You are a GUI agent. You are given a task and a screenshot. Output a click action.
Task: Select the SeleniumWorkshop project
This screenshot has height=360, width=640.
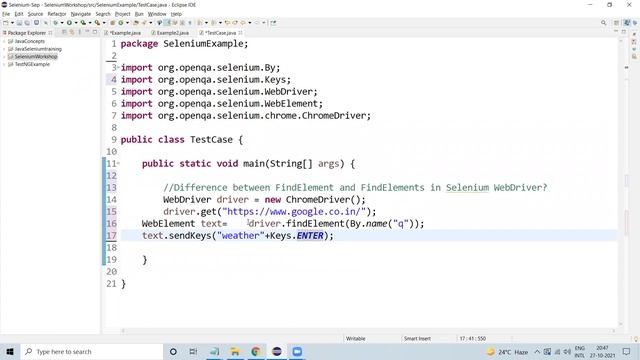(x=36, y=57)
